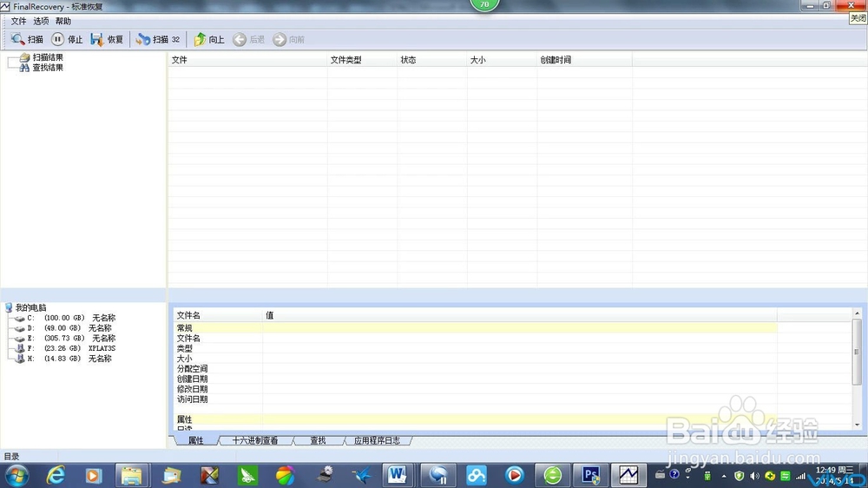Sort by the 创建时间 column header
Image resolution: width=868 pixels, height=488 pixels.
pyautogui.click(x=584, y=60)
